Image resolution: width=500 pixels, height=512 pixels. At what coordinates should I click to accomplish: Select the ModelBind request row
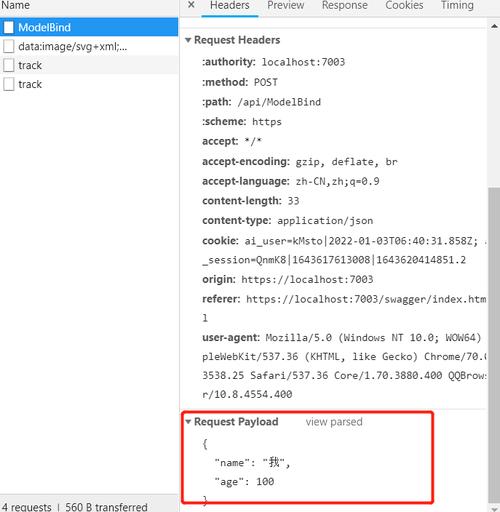[89, 27]
